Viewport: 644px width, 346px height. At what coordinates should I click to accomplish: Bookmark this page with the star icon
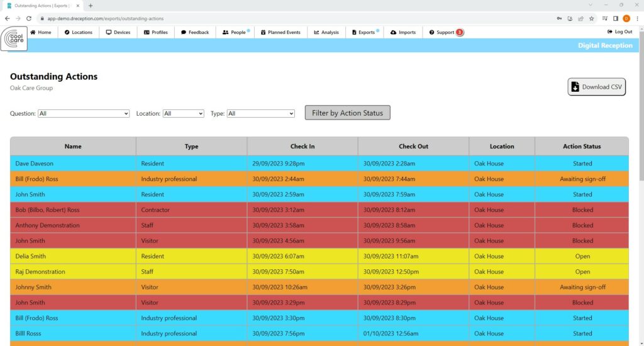[x=591, y=19]
